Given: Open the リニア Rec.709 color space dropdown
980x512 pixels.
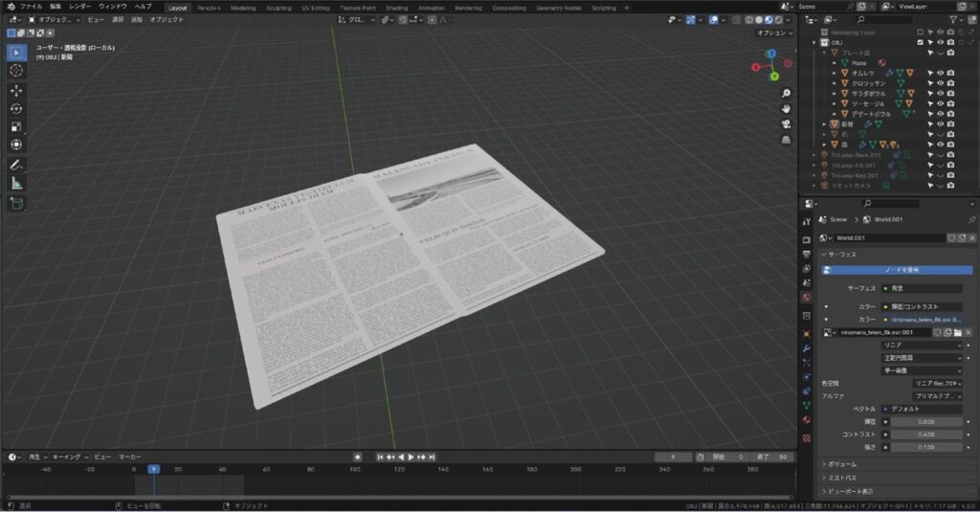Looking at the screenshot, I should coord(937,383).
